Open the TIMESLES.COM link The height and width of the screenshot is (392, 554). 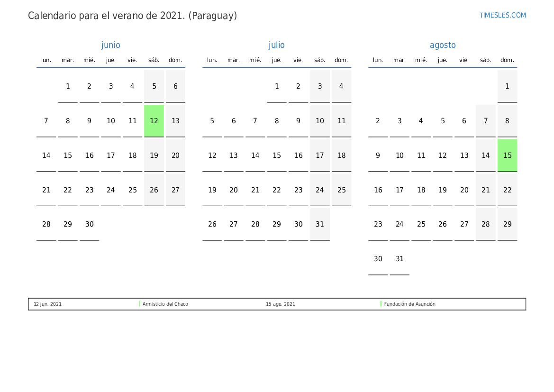click(x=502, y=15)
